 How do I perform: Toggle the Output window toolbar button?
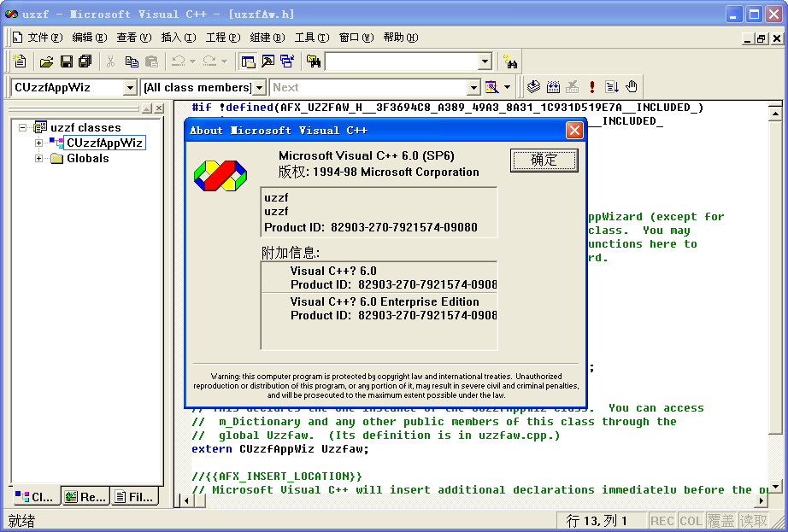tap(268, 61)
